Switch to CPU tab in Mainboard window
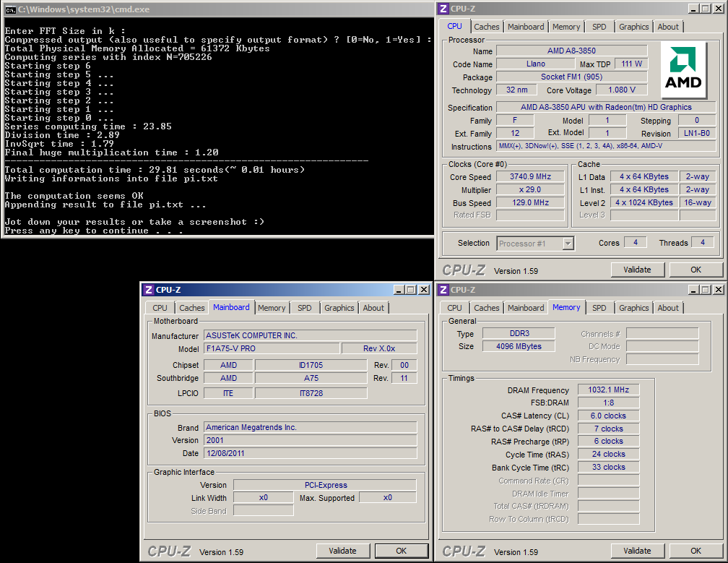Image resolution: width=728 pixels, height=563 pixels. pos(160,308)
